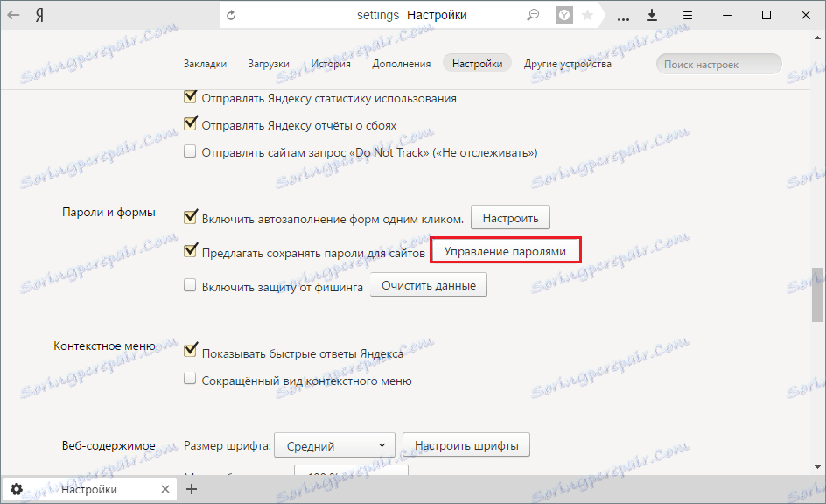Screen dimensions: 826x504
Task: Close the Настройки tab
Action: pyautogui.click(x=164, y=489)
